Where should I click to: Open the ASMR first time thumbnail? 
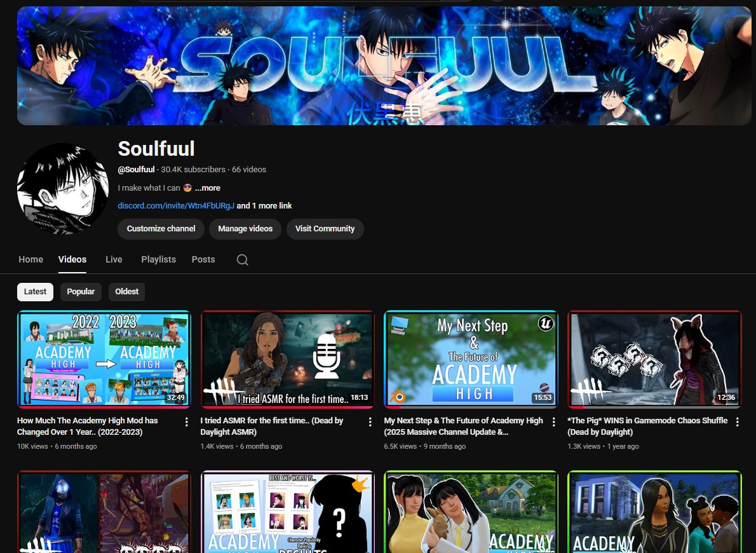[287, 360]
